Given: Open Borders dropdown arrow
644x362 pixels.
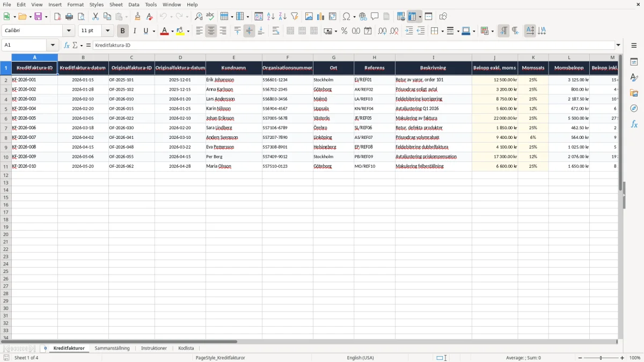Looking at the screenshot, I should pos(442,31).
